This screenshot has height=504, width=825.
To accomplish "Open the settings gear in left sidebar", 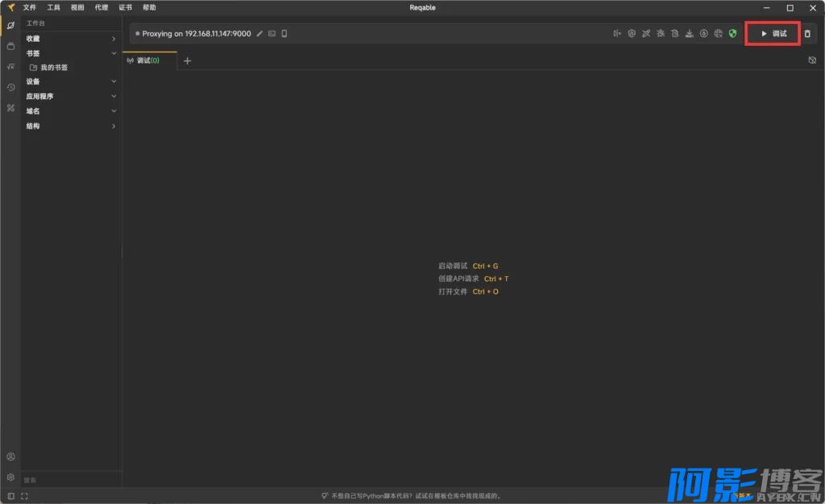I will 10,477.
